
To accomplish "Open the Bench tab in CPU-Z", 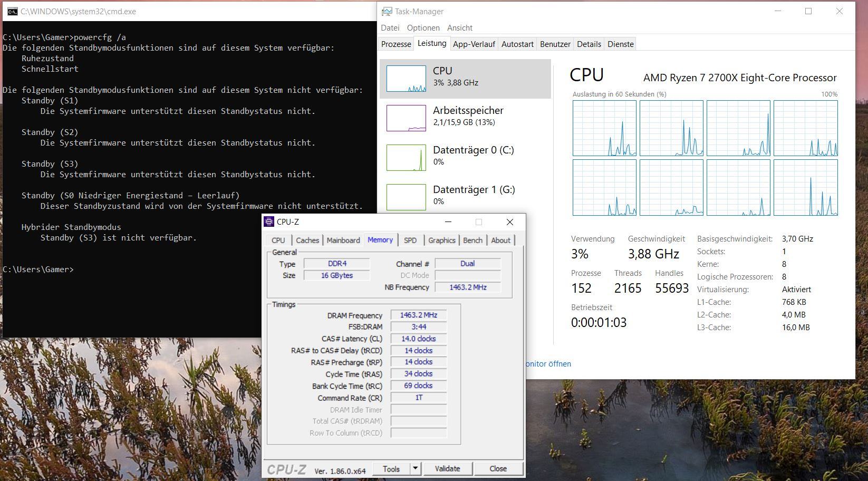I will click(x=473, y=240).
